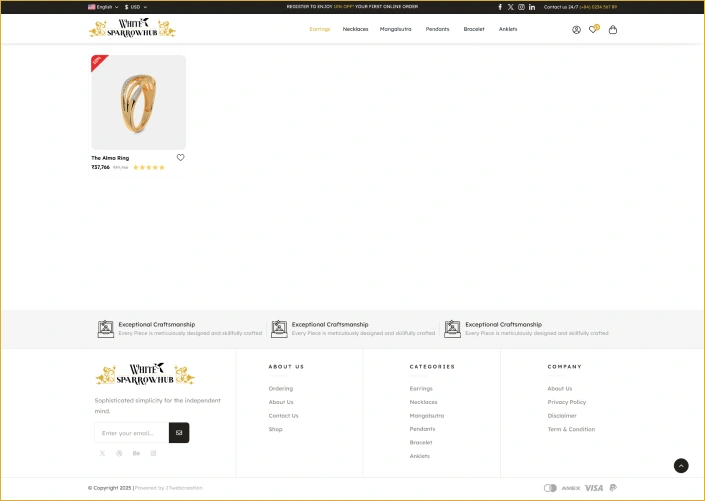Click the email input field
Screen dimensions: 705x501
[131, 433]
